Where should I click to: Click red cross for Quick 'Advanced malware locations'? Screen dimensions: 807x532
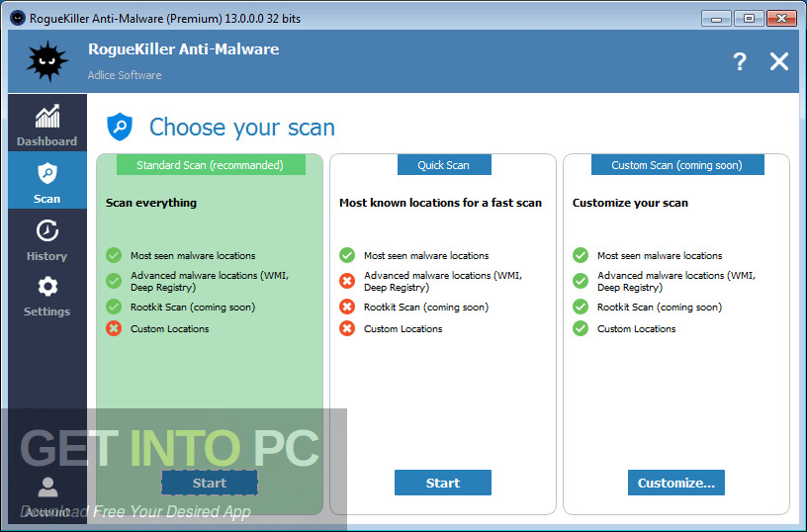coord(347,281)
